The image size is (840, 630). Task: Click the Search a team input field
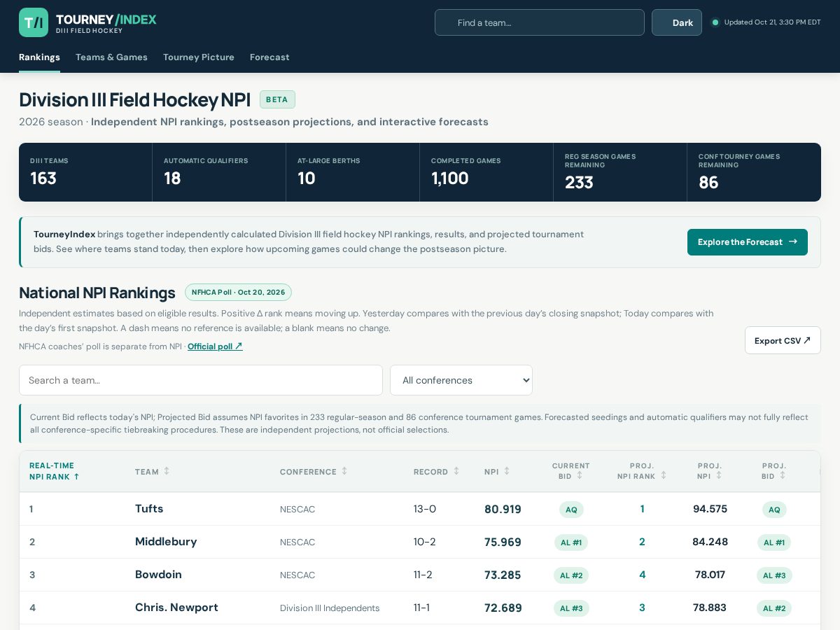201,380
